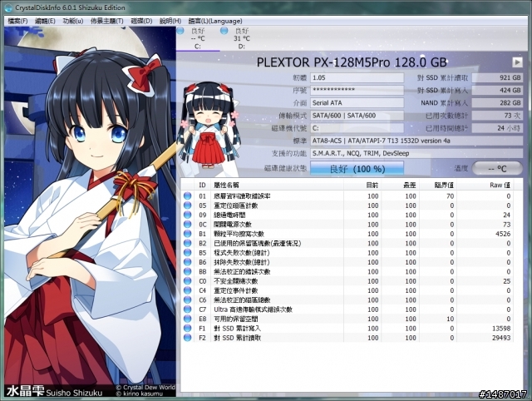Select the 顆粒平均擦寫次數 attribute row

pos(347,234)
